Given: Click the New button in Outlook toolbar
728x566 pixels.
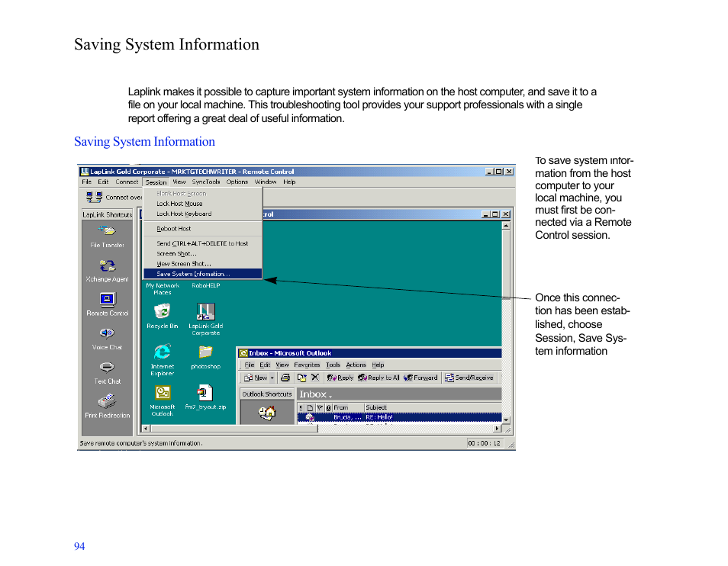Looking at the screenshot, I should click(256, 378).
